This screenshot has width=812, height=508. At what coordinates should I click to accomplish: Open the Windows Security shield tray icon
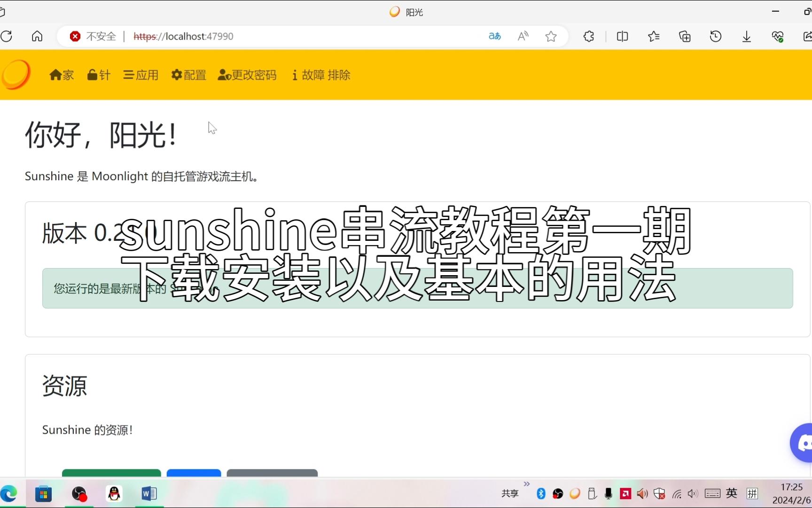[x=659, y=493]
